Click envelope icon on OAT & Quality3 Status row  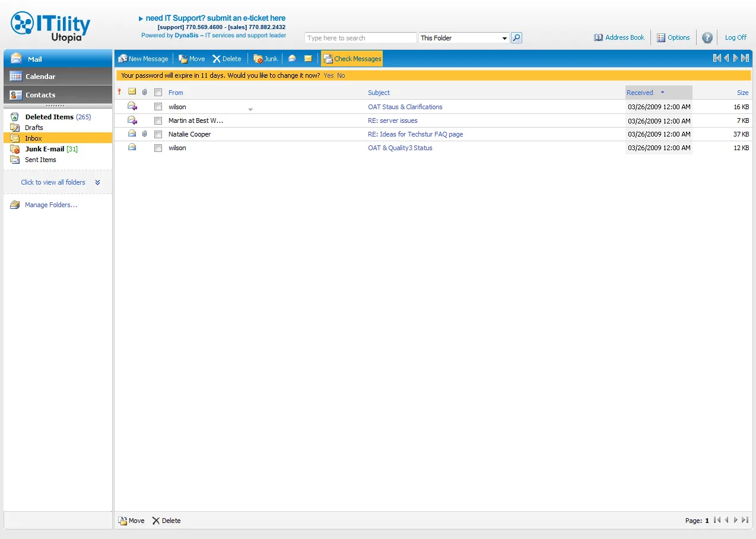click(132, 148)
